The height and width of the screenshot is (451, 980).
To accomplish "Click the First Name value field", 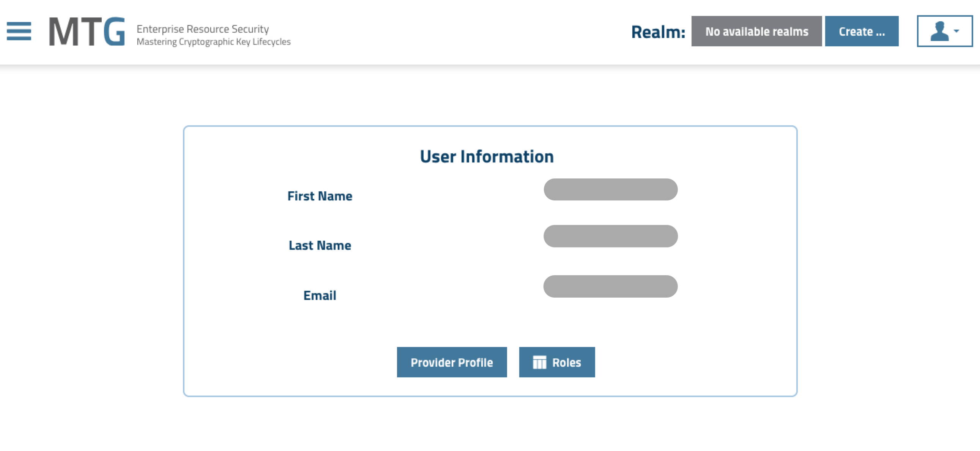I will point(610,189).
